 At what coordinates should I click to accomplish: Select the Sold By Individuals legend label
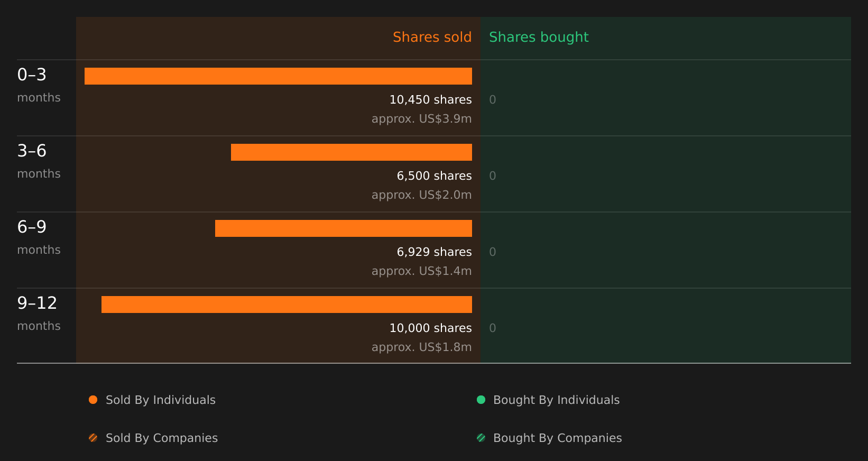(161, 400)
